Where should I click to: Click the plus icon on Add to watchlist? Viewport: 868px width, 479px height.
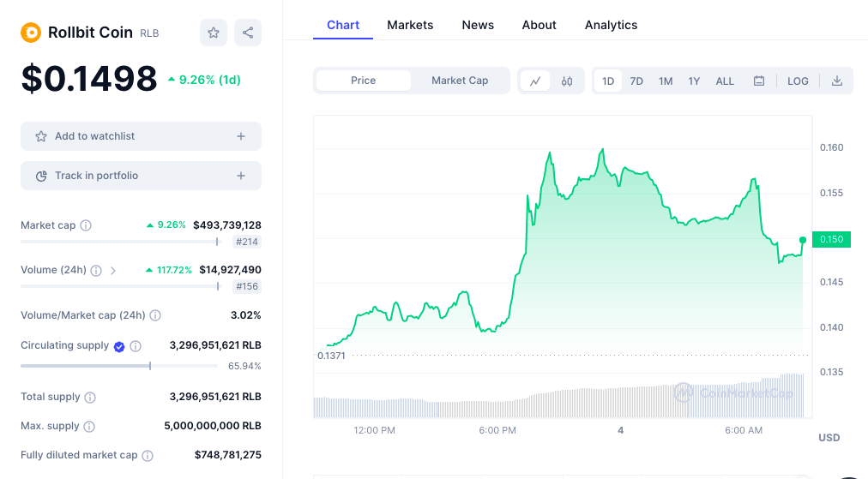(x=241, y=136)
